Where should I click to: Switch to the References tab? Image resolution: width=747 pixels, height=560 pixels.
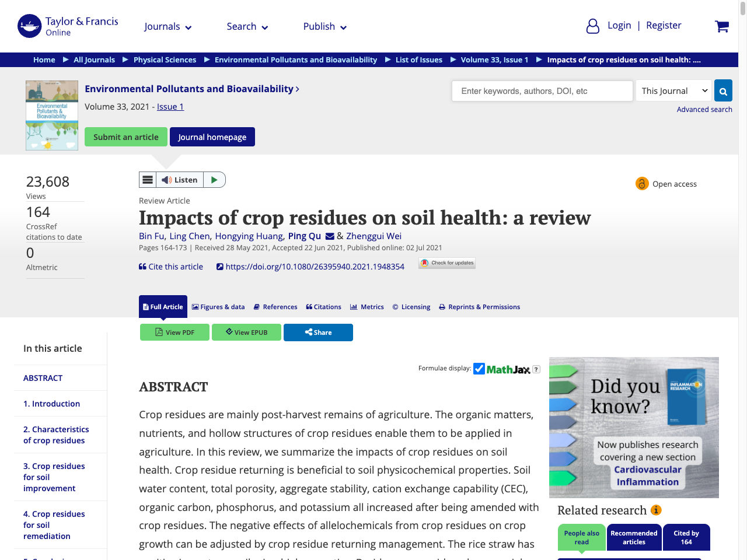coord(275,306)
